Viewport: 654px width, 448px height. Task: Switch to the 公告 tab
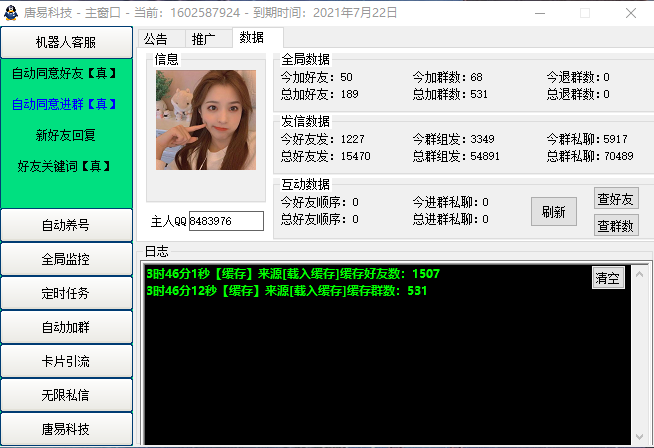click(x=161, y=39)
